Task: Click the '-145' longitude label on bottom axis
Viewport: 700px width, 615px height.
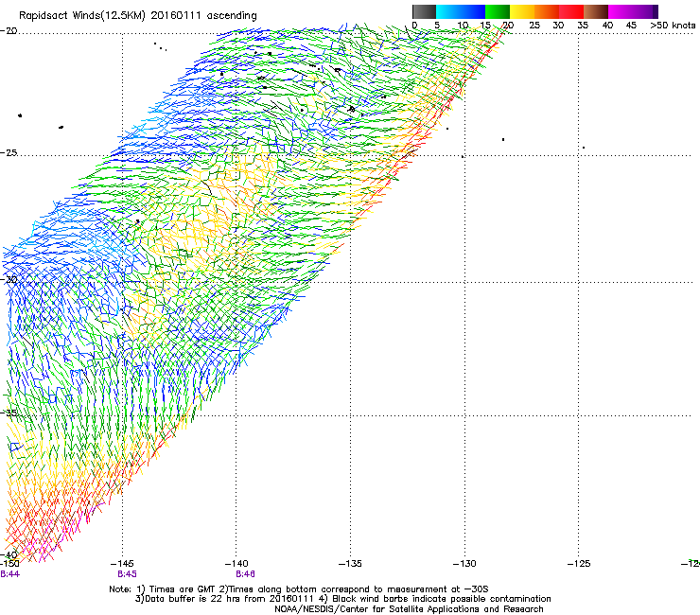Action: [122, 564]
